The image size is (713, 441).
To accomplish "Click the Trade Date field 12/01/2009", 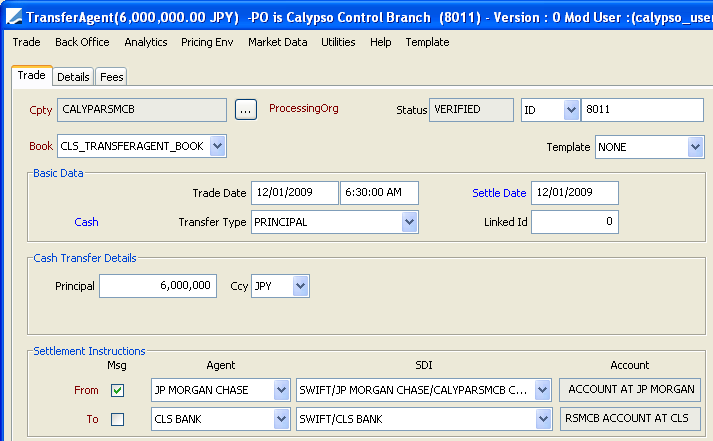I will click(295, 193).
